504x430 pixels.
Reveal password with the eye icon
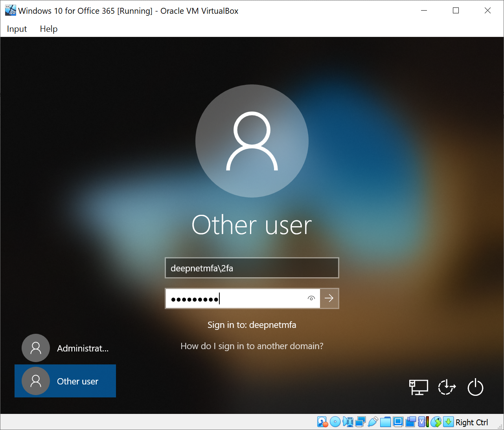click(x=311, y=298)
